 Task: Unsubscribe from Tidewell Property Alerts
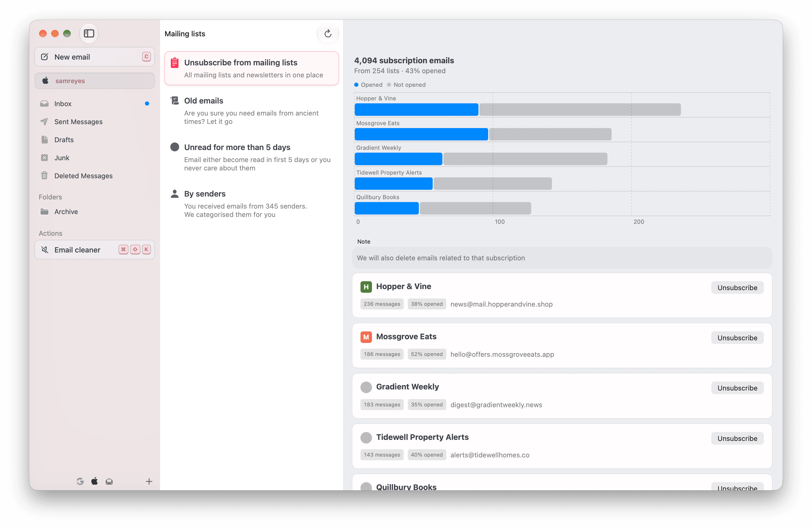[737, 438]
